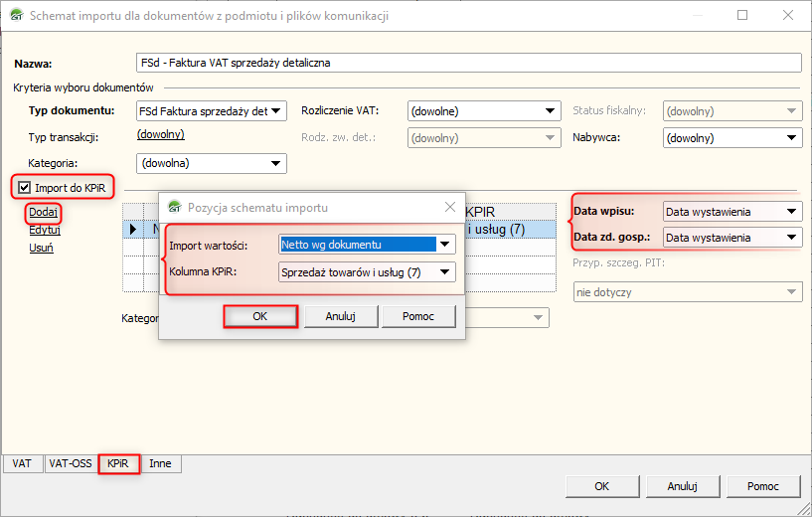Open the Typ dokumentu dropdown
Image resolution: width=812 pixels, height=517 pixels.
click(x=277, y=111)
